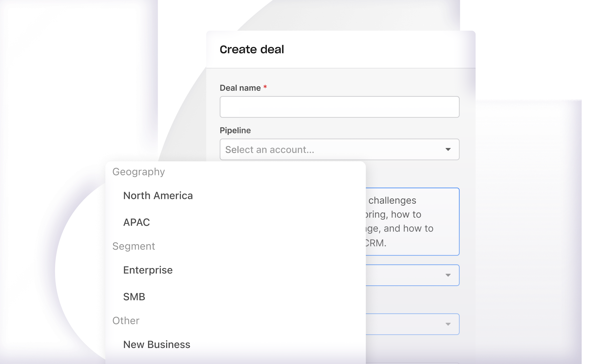This screenshot has width=603, height=364.
Task: Click inside the Deal name input field
Action: (339, 107)
